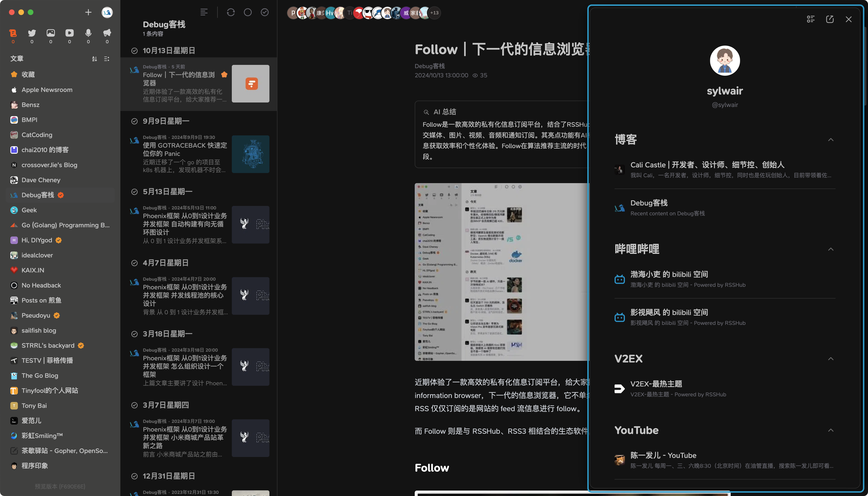Open the 收藏 favorites item
This screenshot has width=868, height=496.
tap(28, 74)
